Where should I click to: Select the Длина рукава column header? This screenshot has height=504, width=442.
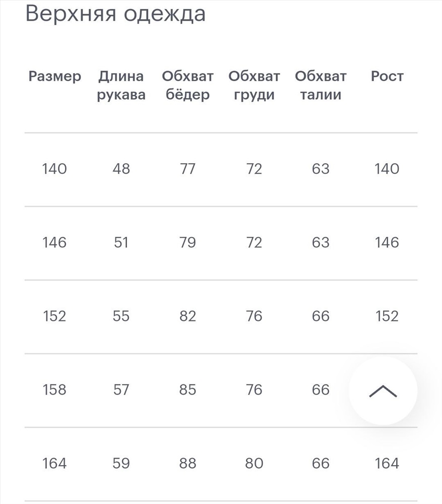[121, 85]
